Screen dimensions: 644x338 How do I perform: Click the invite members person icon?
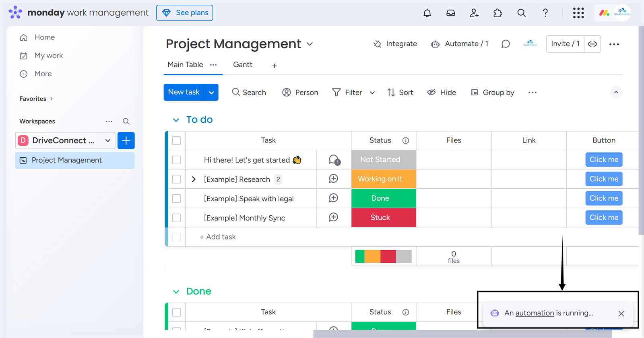[474, 13]
